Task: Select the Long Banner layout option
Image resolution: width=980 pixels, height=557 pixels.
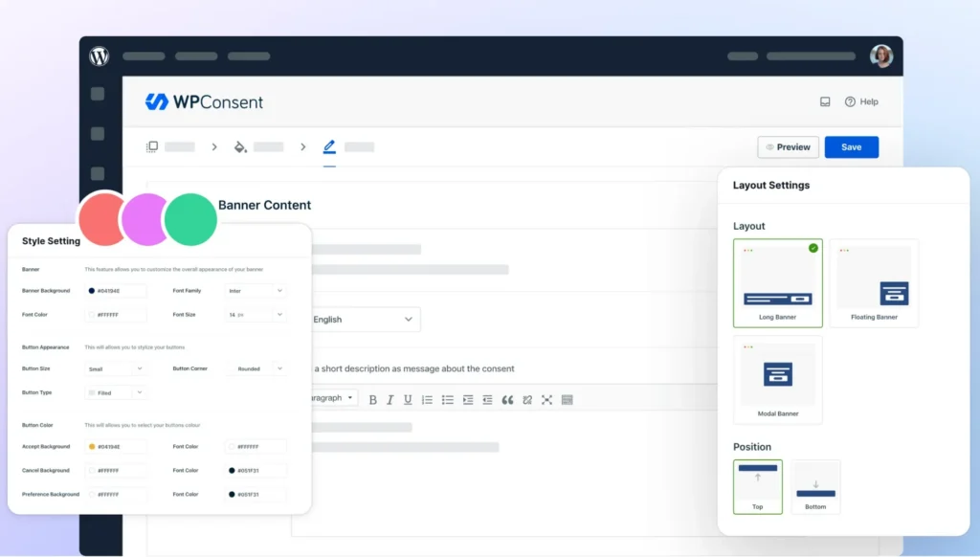Action: (x=777, y=283)
